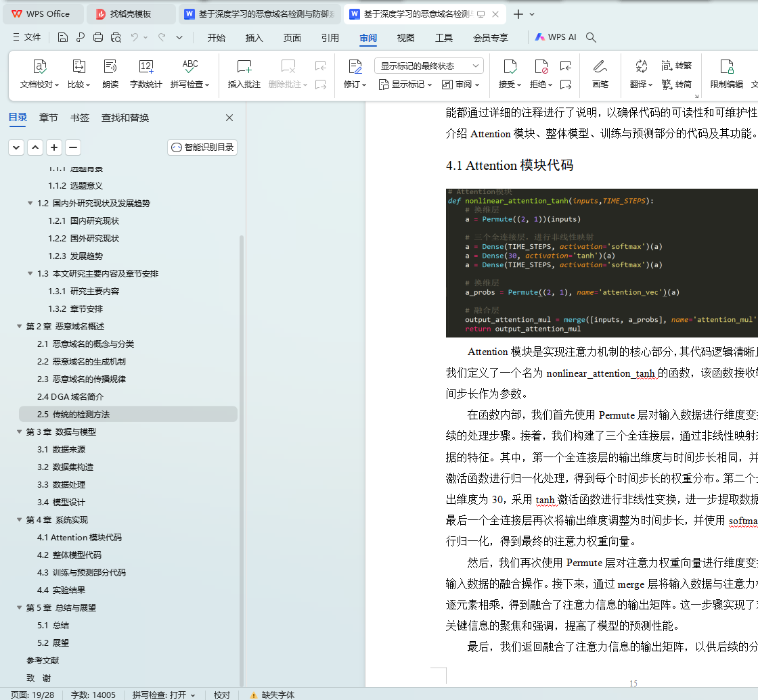Click 缺失字体 warning in status bar
The height and width of the screenshot is (700, 758).
272,695
